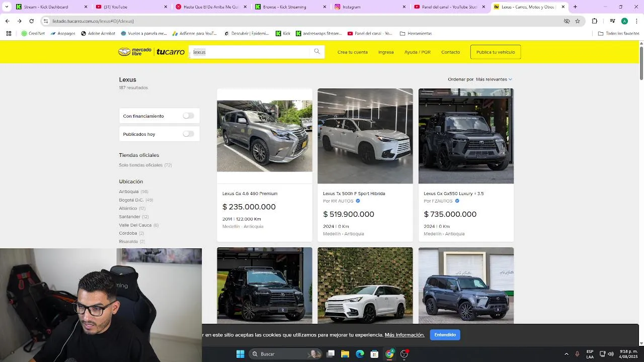Toggle Publicados hoy switch
The width and height of the screenshot is (644, 362).
[188, 134]
